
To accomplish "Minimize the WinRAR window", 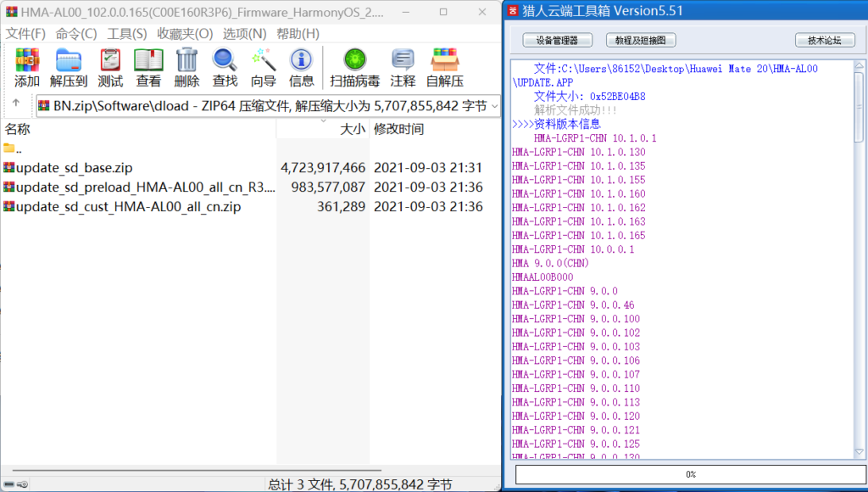I will coord(406,12).
